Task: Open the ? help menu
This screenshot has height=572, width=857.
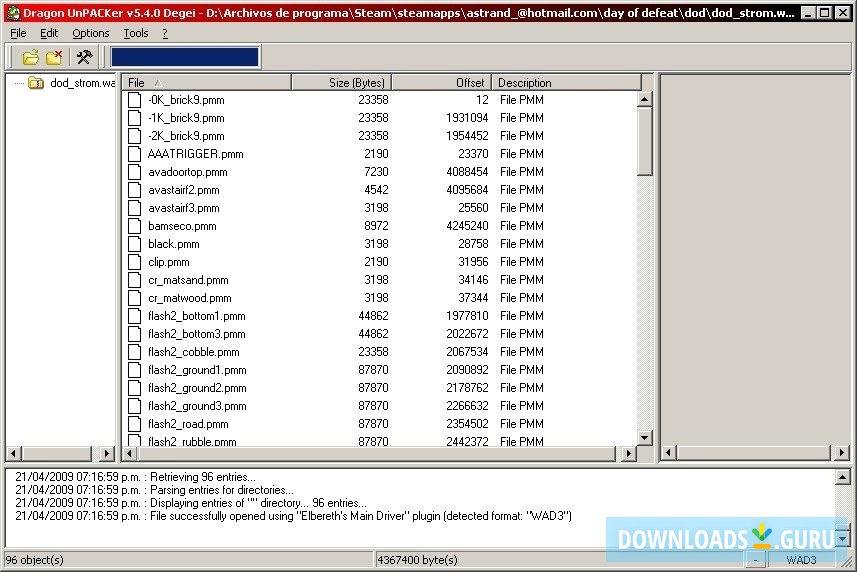Action: click(x=165, y=33)
